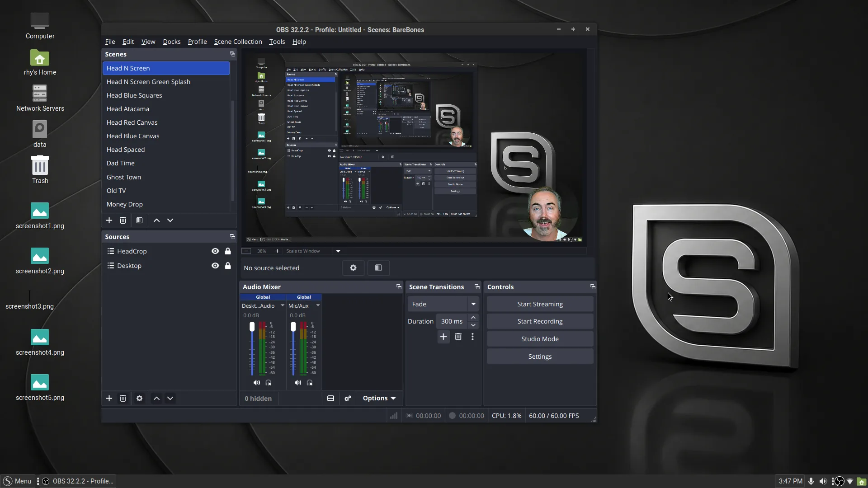Move scene up arrow in Scenes toolbar
The height and width of the screenshot is (488, 868).
(156, 220)
